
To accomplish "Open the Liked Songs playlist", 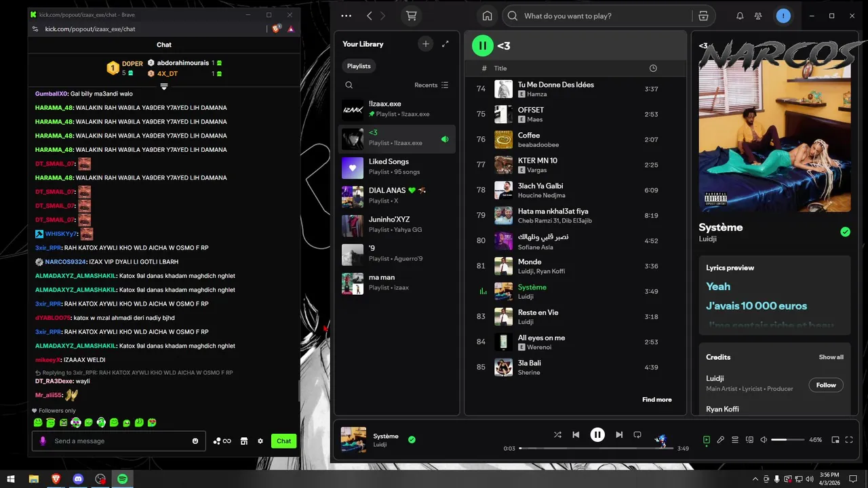I will pos(397,167).
